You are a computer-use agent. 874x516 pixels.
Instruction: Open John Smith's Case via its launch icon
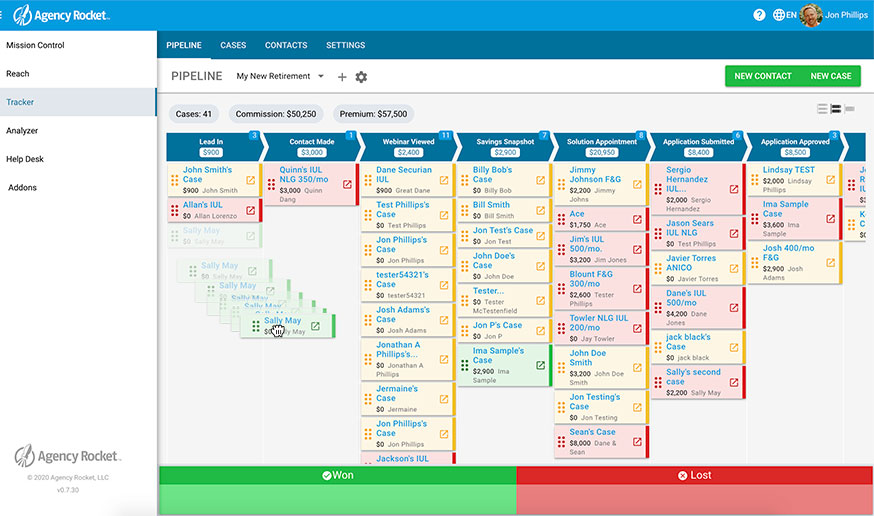(250, 182)
